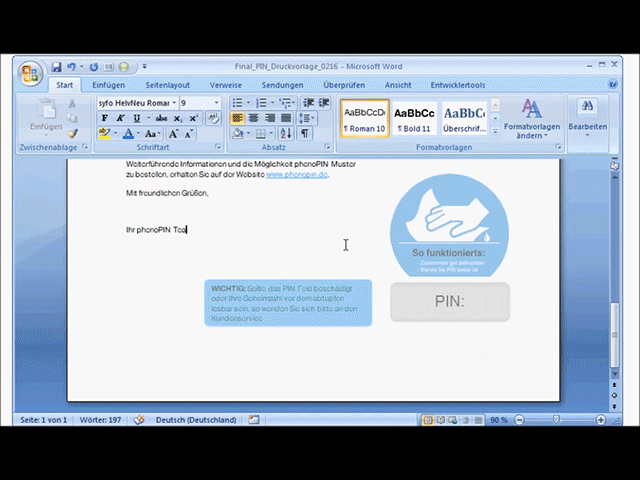Apply the Roman 10 style

tap(364, 119)
